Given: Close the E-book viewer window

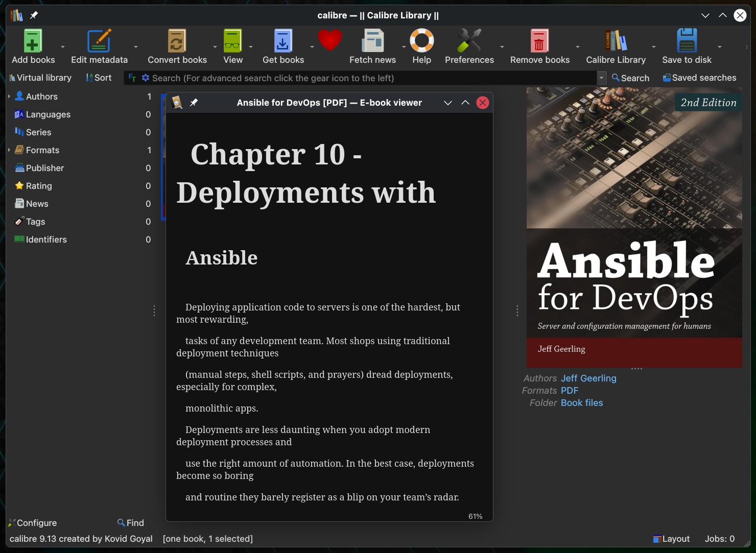Looking at the screenshot, I should pyautogui.click(x=483, y=103).
